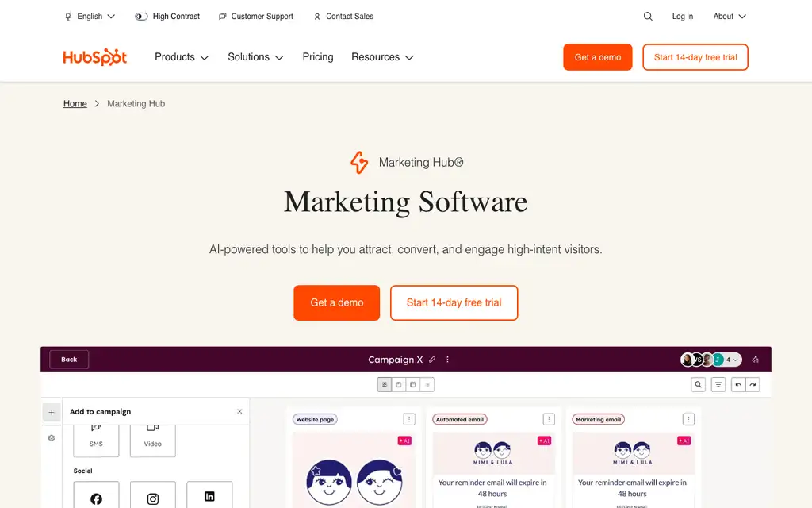Click the header Start 14-day free trial button
This screenshot has height=508, width=812.
[695, 57]
